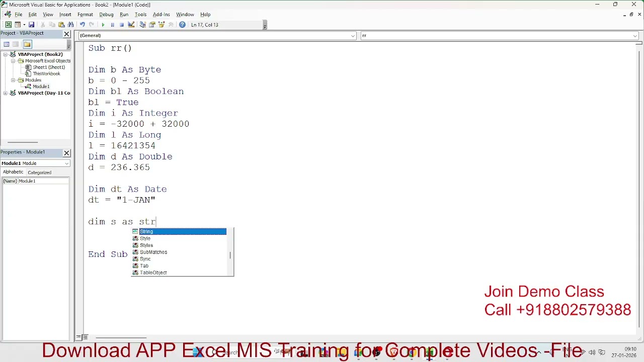
Task: Click the View Code icon in Project pane
Action: tap(7, 44)
